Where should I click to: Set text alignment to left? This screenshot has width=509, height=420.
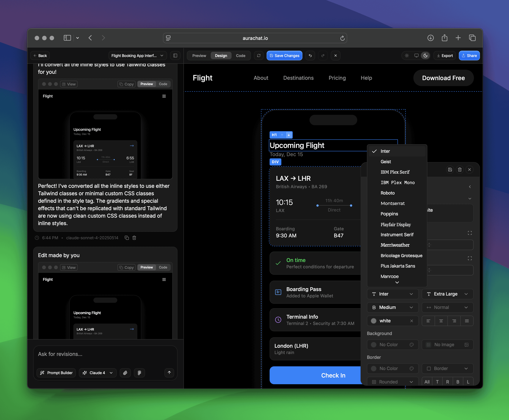(428, 321)
